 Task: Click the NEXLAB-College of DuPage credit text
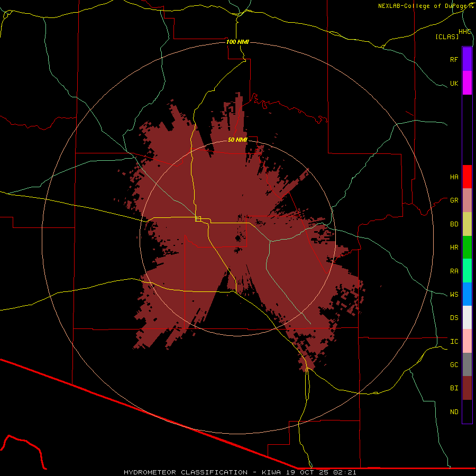425,6
